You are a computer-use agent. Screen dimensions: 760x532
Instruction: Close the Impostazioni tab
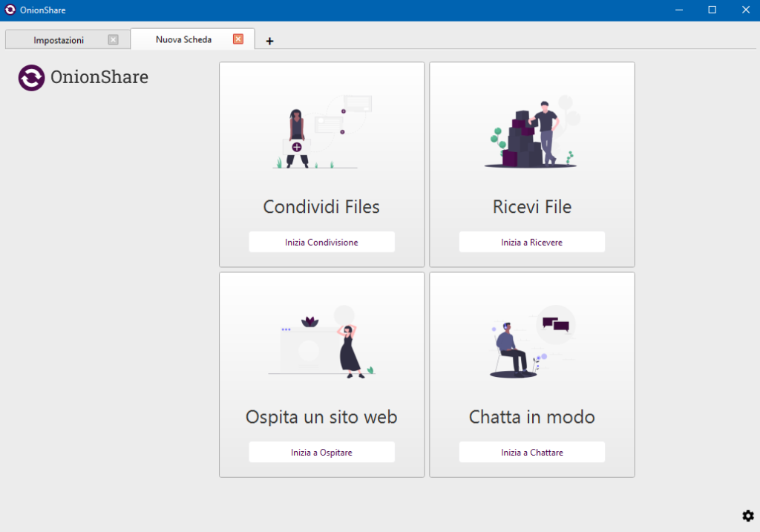point(113,40)
